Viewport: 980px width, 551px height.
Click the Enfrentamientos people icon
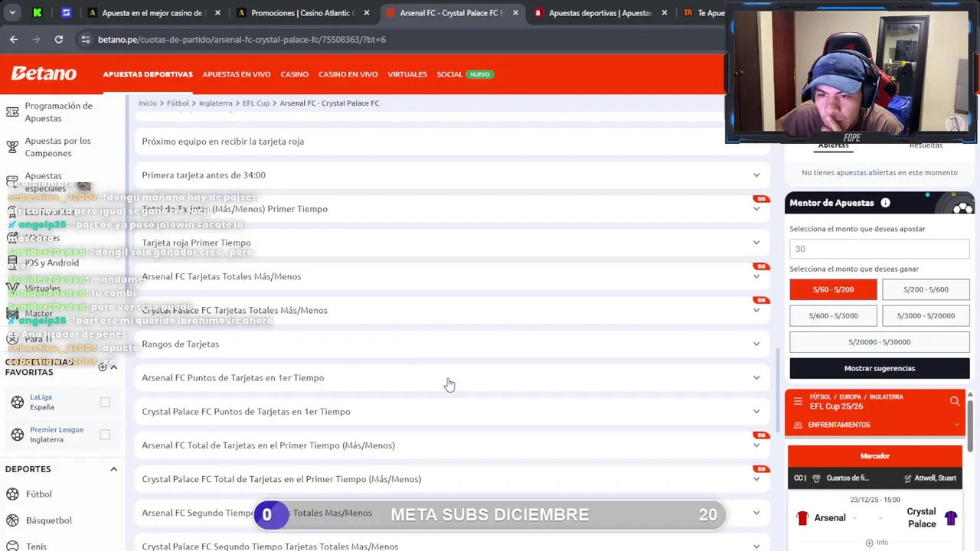[798, 425]
